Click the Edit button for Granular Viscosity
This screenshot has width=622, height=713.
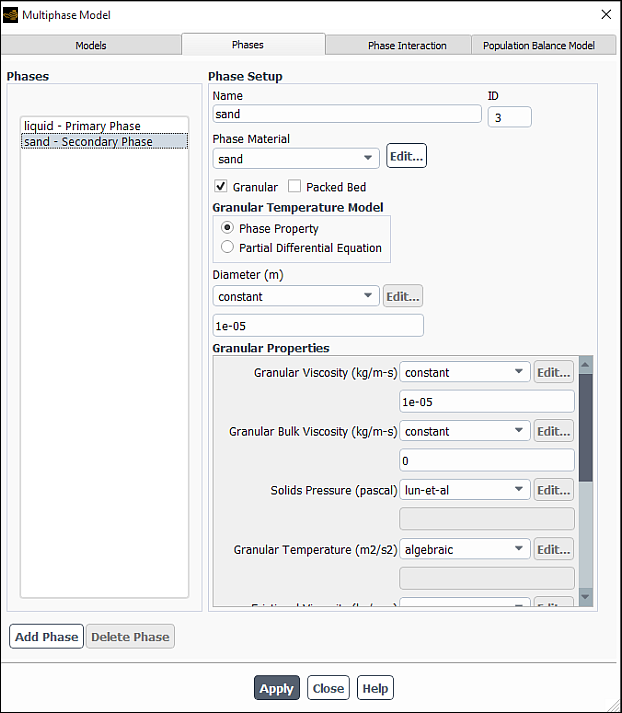[553, 372]
